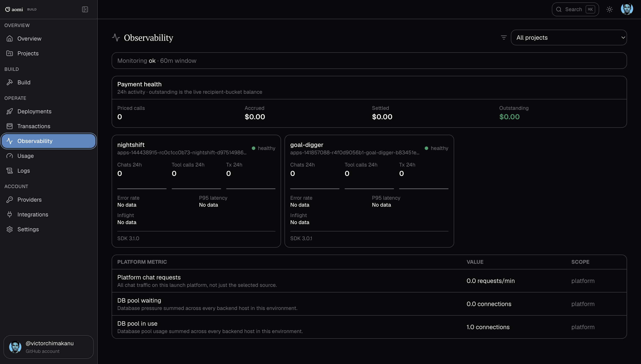Image resolution: width=641 pixels, height=364 pixels.
Task: Click the Payment health heading
Action: point(139,84)
